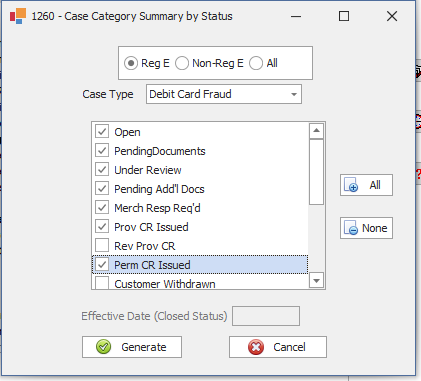Click the remove-document icon on None button
Image resolution: width=421 pixels, height=381 pixels.
(x=351, y=228)
